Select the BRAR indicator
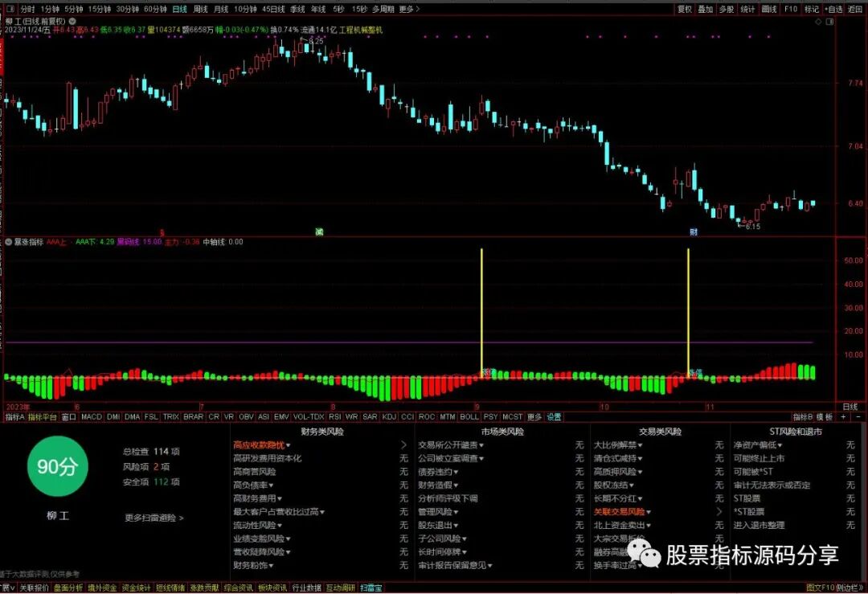This screenshot has width=868, height=594. pos(193,417)
